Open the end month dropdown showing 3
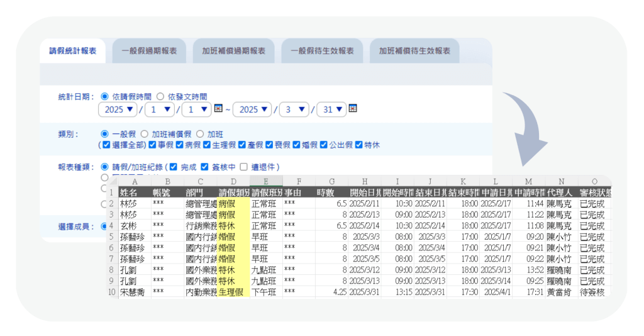The image size is (644, 336). click(x=293, y=109)
